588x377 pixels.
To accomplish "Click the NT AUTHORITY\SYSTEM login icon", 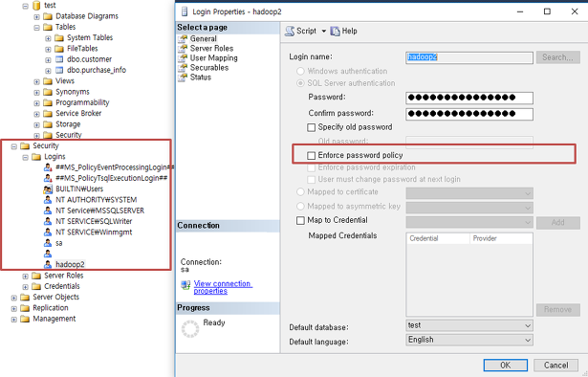I will tap(48, 200).
